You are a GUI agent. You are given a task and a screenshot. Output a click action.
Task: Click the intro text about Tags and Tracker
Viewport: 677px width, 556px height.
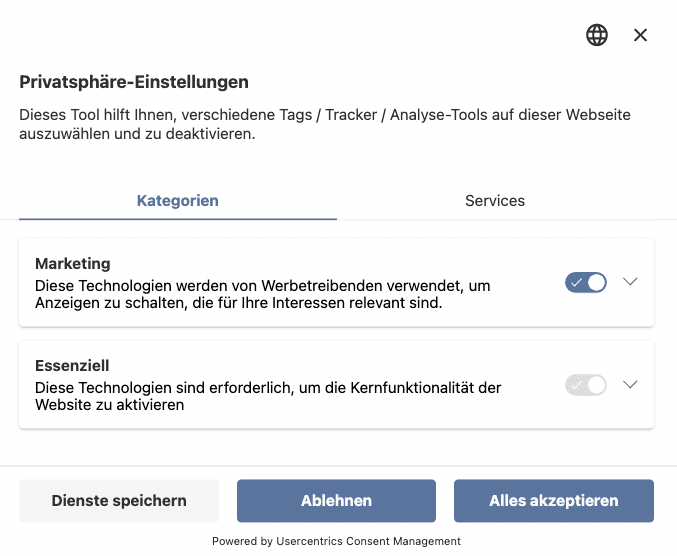[x=325, y=124]
